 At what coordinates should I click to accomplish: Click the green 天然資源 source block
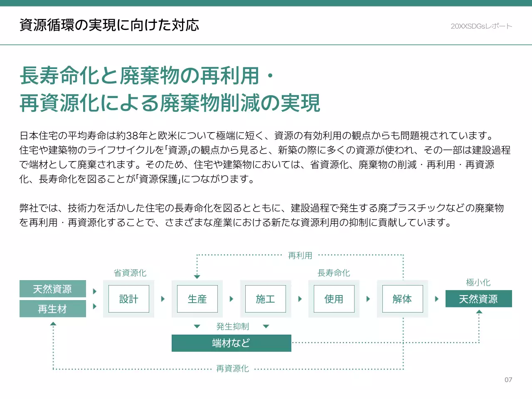53,288
